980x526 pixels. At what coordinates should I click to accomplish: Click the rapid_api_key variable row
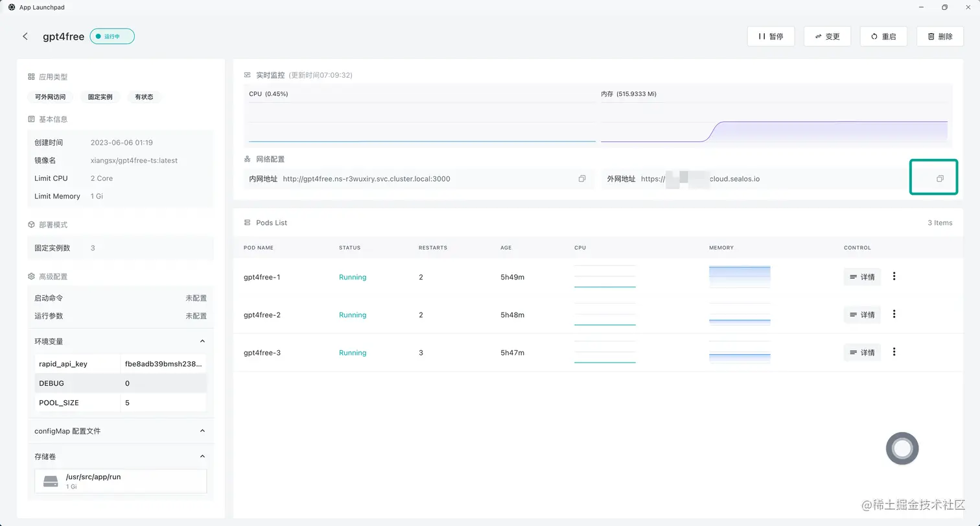click(x=121, y=364)
